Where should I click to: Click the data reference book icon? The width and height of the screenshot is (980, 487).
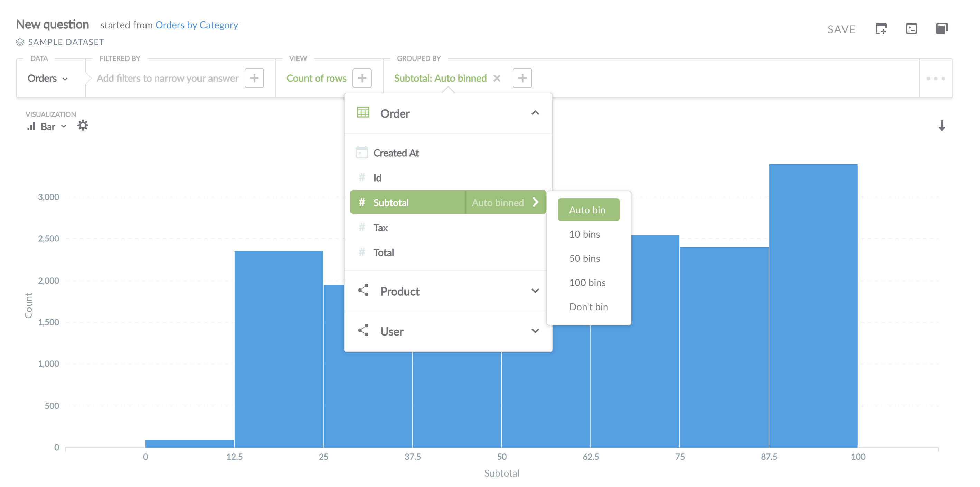coord(942,29)
